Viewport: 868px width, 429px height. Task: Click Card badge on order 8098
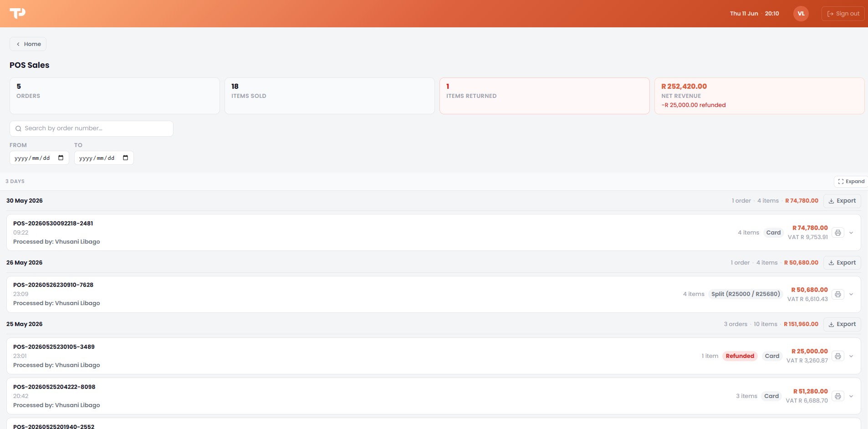pyautogui.click(x=771, y=396)
